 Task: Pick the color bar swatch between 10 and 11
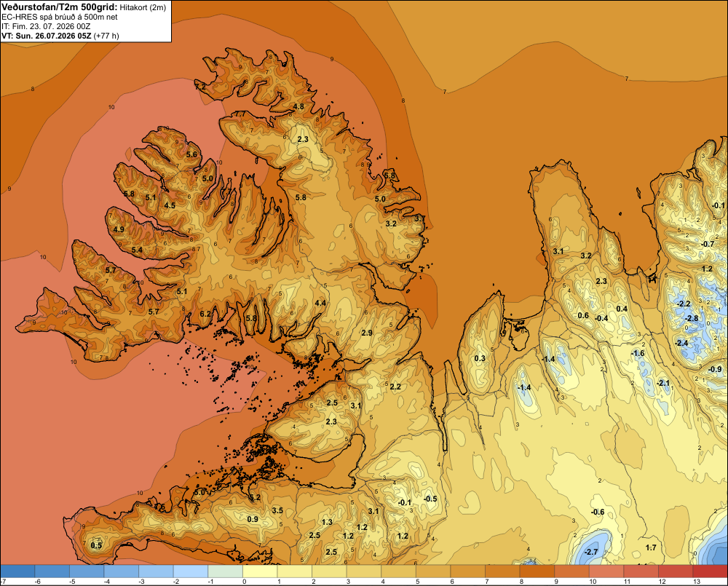click(607, 571)
